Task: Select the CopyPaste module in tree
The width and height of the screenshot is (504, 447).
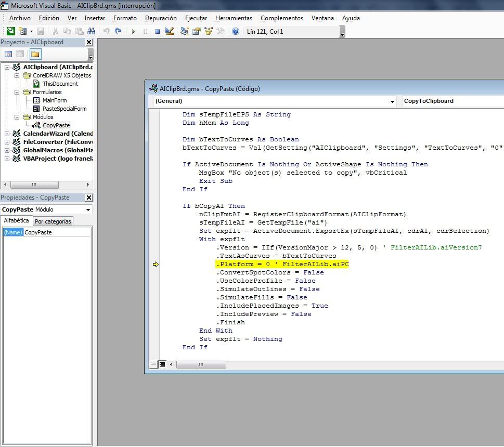Action: click(56, 126)
